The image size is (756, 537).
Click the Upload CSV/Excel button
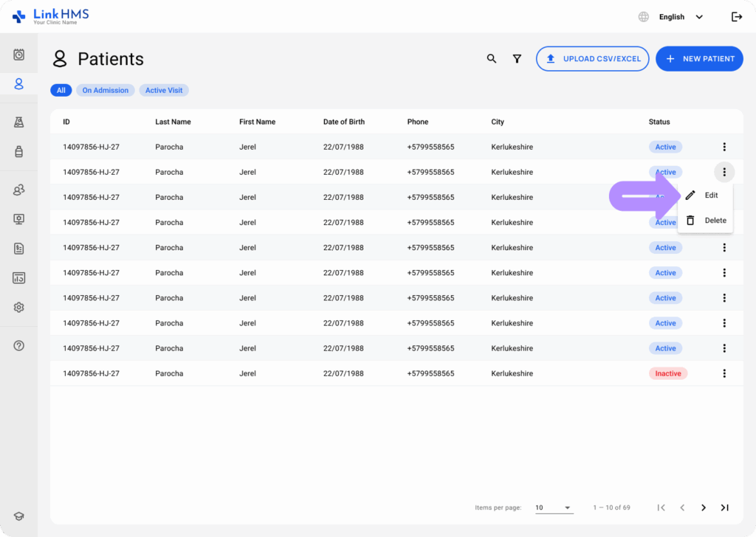(x=592, y=59)
